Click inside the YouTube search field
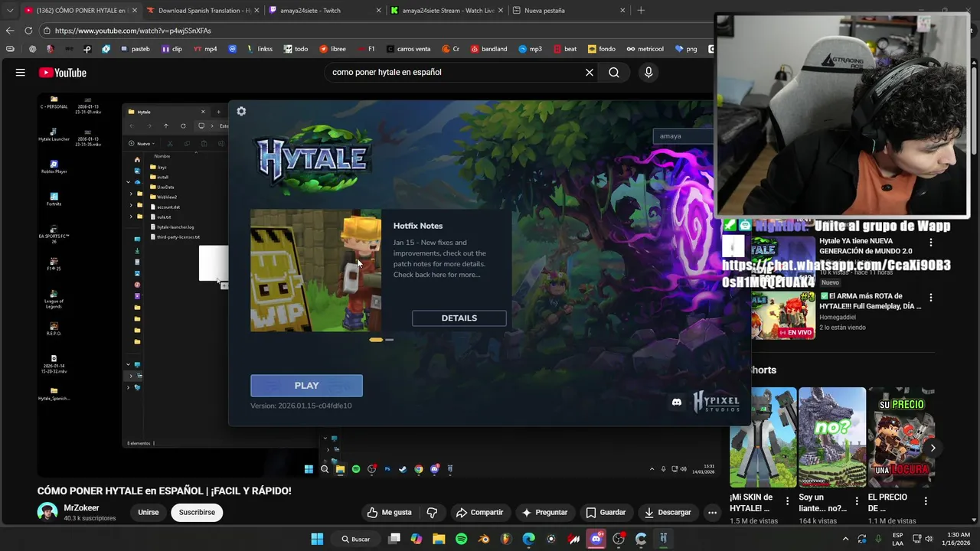The height and width of the screenshot is (551, 980). point(456,73)
